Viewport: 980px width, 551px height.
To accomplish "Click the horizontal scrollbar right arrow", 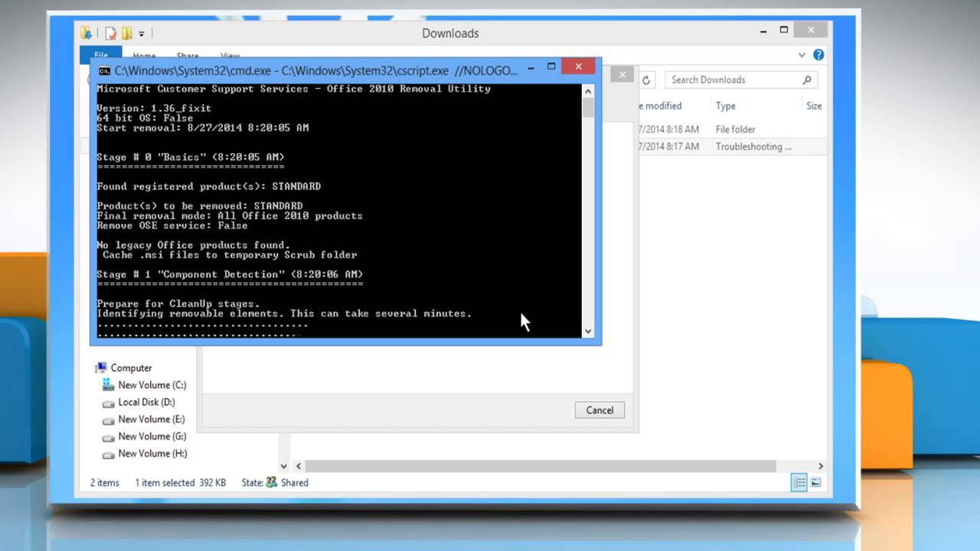I will pos(820,466).
